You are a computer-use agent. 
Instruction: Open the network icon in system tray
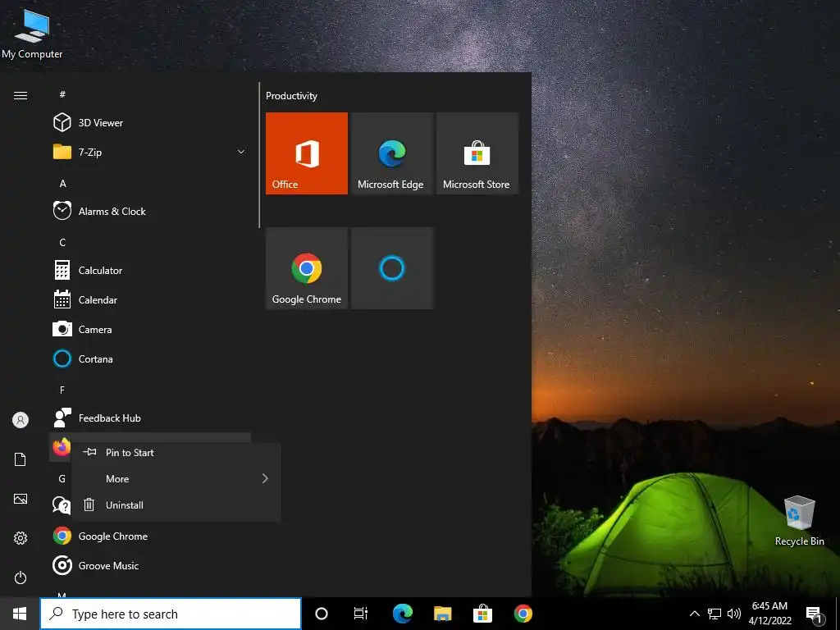(714, 614)
